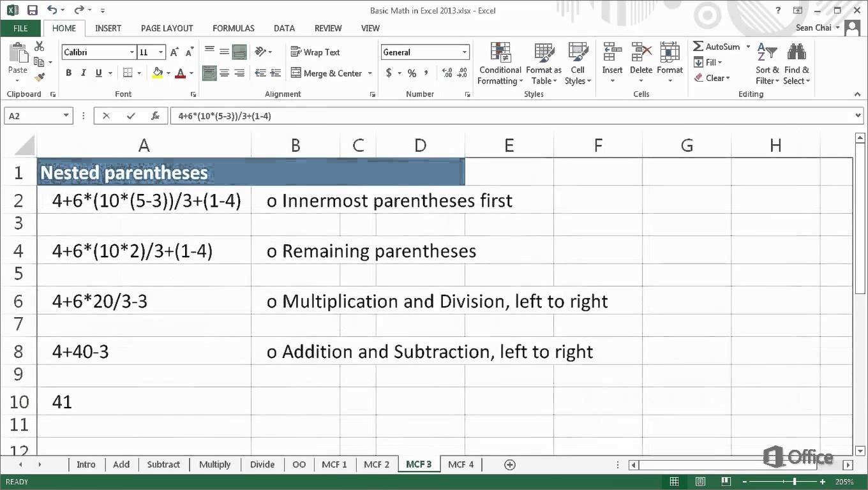This screenshot has width=868, height=490.
Task: Toggle left text alignment
Action: click(209, 73)
